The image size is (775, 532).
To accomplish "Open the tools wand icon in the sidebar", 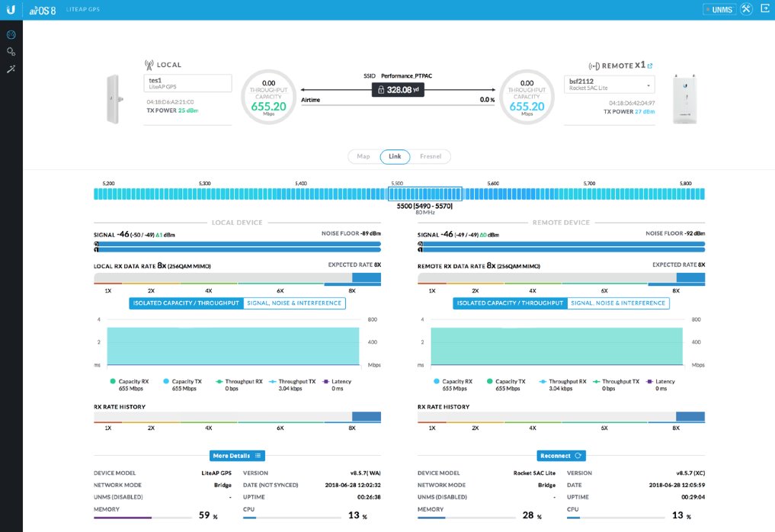I will pos(11,69).
